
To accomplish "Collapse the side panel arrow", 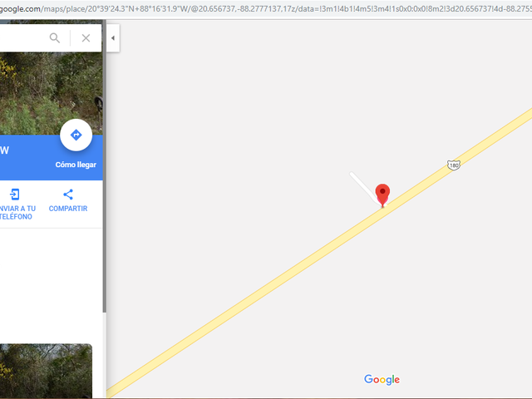I will coord(113,38).
